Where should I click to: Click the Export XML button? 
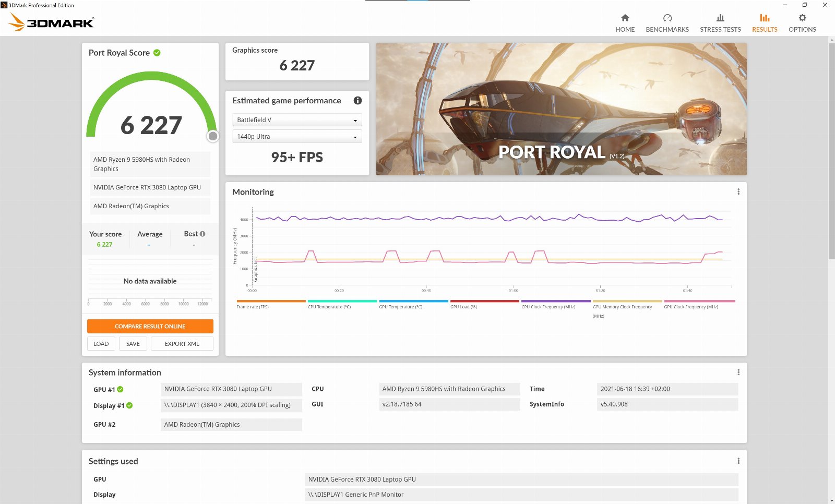(x=182, y=344)
